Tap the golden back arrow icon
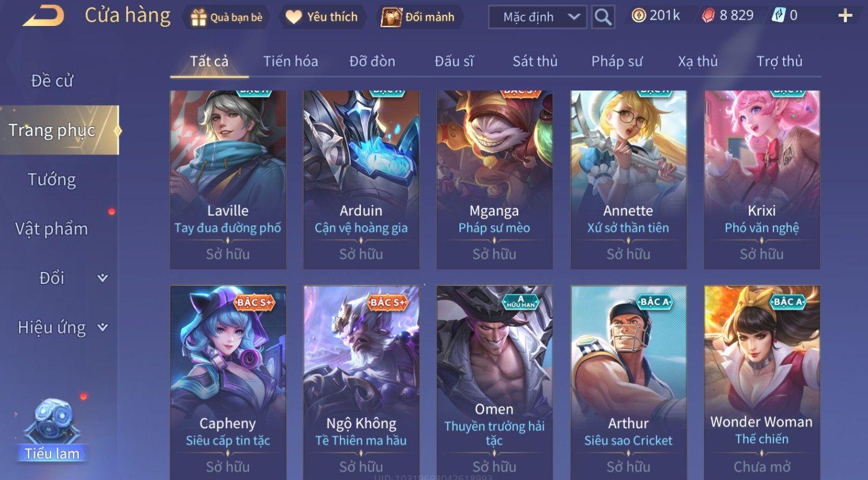Image resolution: width=868 pixels, height=480 pixels. click(43, 16)
